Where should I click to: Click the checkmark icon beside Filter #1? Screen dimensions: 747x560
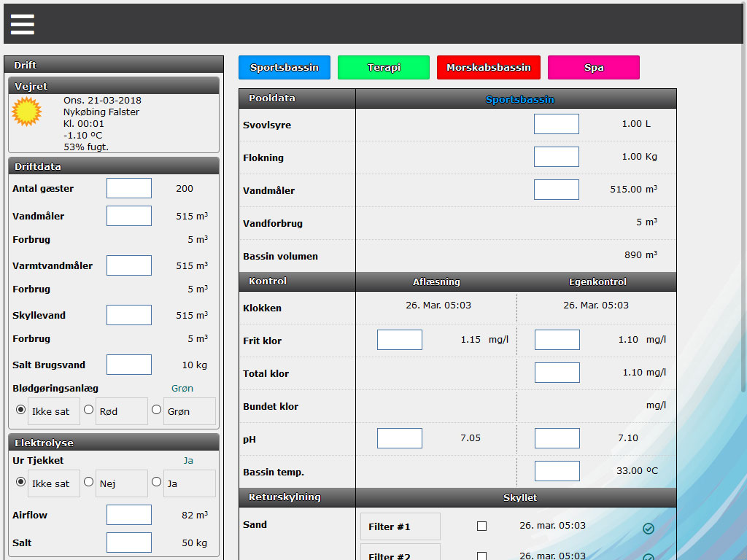[x=649, y=529]
